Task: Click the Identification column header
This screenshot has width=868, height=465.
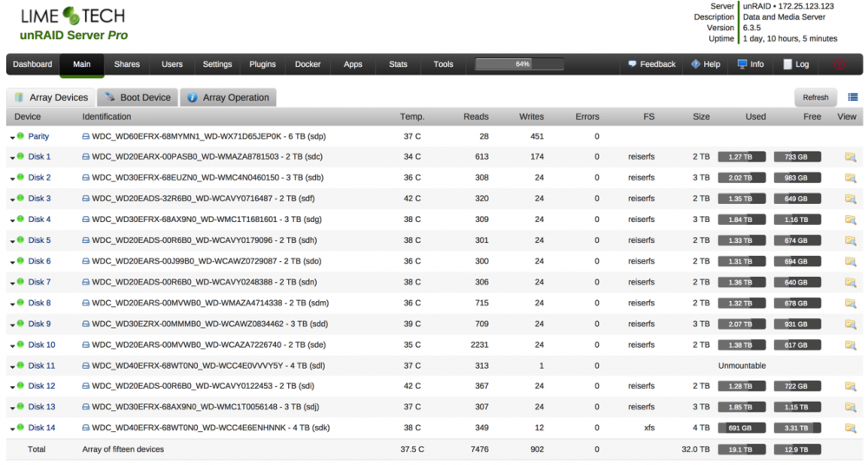Action: point(107,117)
